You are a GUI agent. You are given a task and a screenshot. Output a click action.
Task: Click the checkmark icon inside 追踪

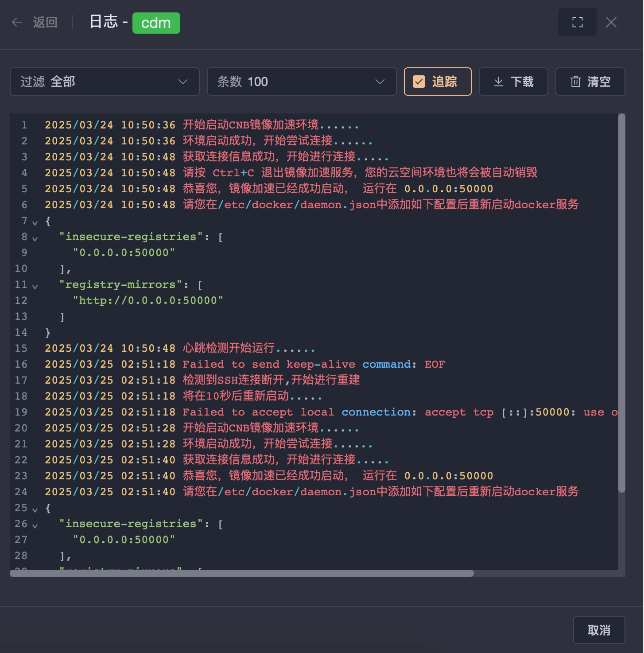coord(419,82)
